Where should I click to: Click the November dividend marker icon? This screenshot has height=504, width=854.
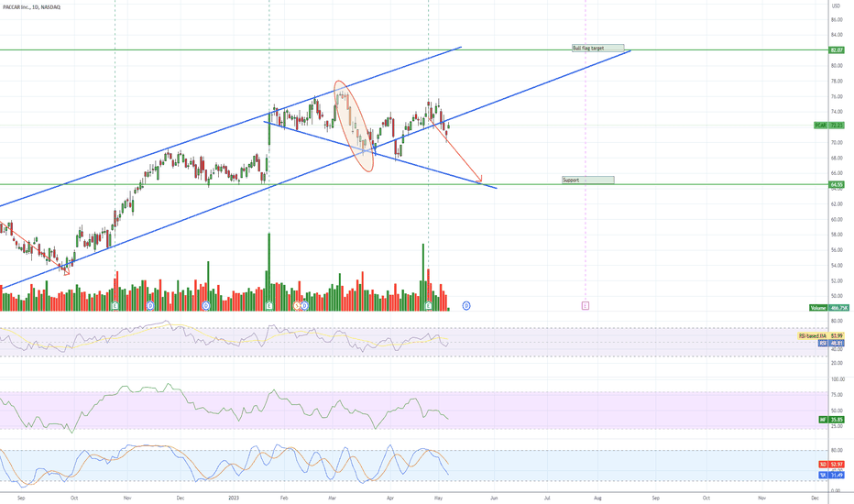click(150, 306)
